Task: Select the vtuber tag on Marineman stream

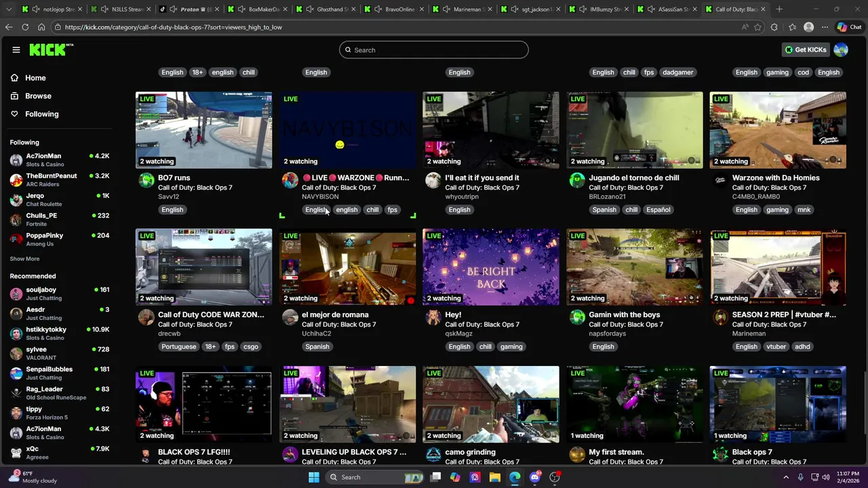Action: [776, 346]
